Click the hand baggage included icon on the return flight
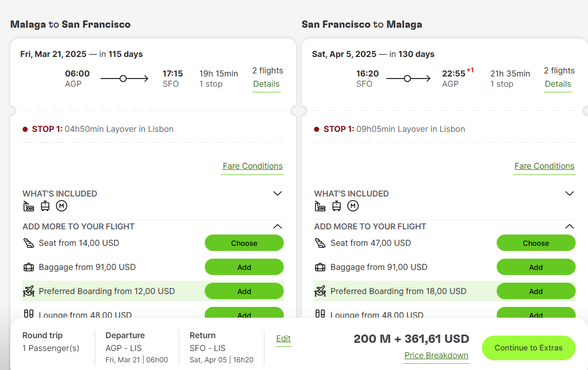The image size is (588, 370). (x=320, y=206)
